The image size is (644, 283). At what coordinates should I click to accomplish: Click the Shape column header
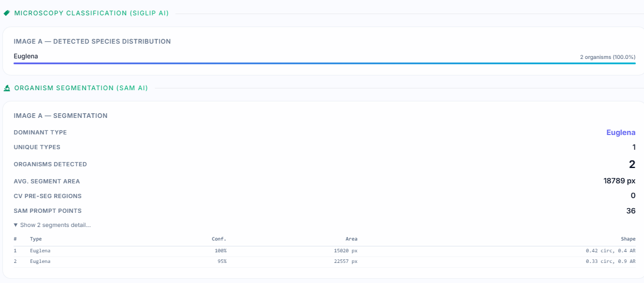(x=628, y=239)
